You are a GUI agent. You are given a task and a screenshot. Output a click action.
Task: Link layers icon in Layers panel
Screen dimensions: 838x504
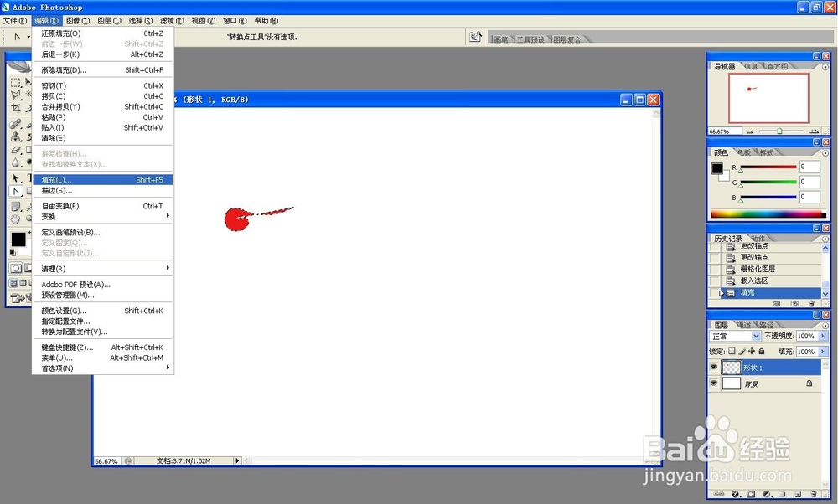718,494
